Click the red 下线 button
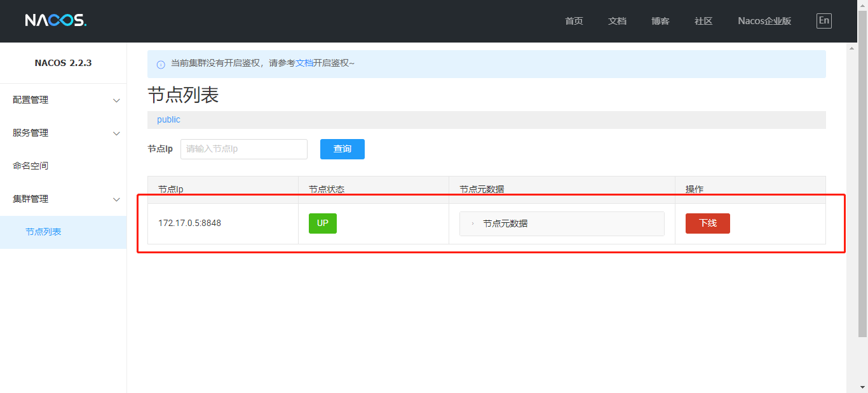 (x=707, y=223)
